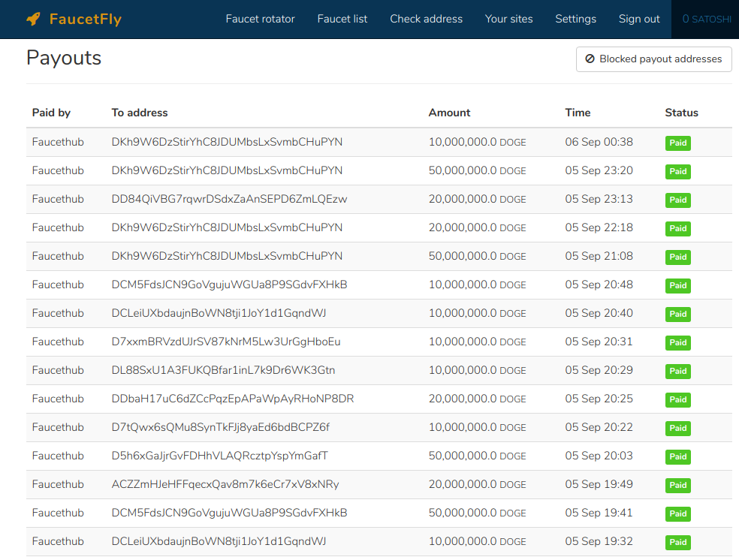Click the 20,000,000.0 DOGE amount at 23:13
739x560 pixels.
pos(477,199)
